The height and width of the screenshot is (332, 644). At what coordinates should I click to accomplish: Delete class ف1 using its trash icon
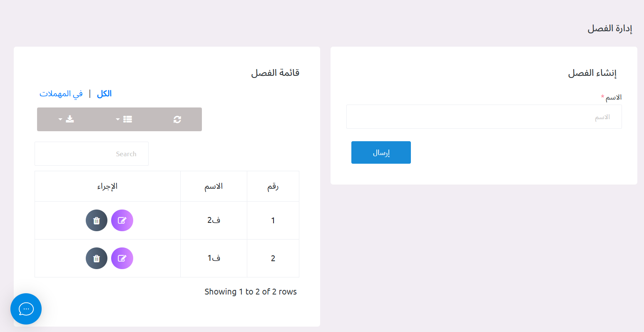click(97, 258)
